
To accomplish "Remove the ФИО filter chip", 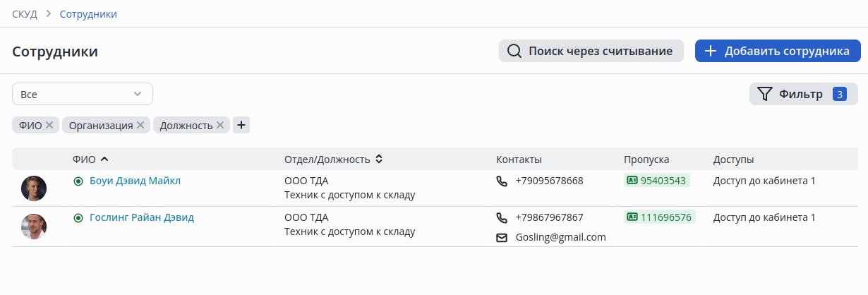I will tap(49, 125).
